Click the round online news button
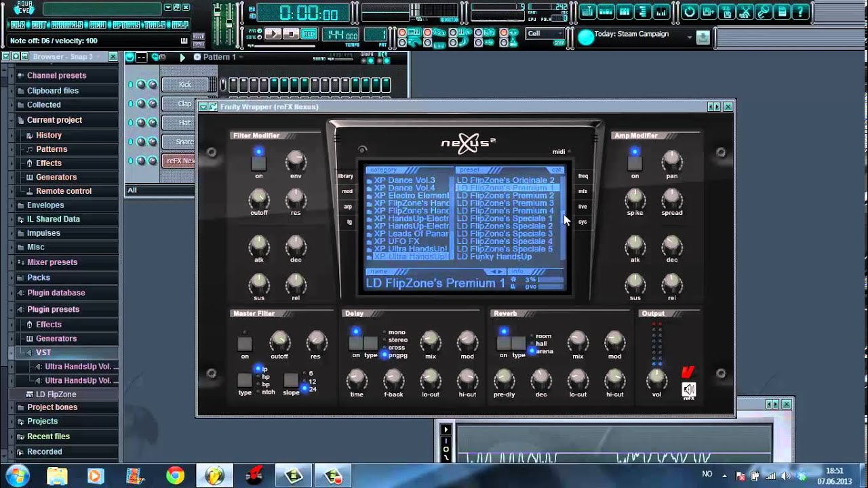The image size is (868, 488). [586, 38]
